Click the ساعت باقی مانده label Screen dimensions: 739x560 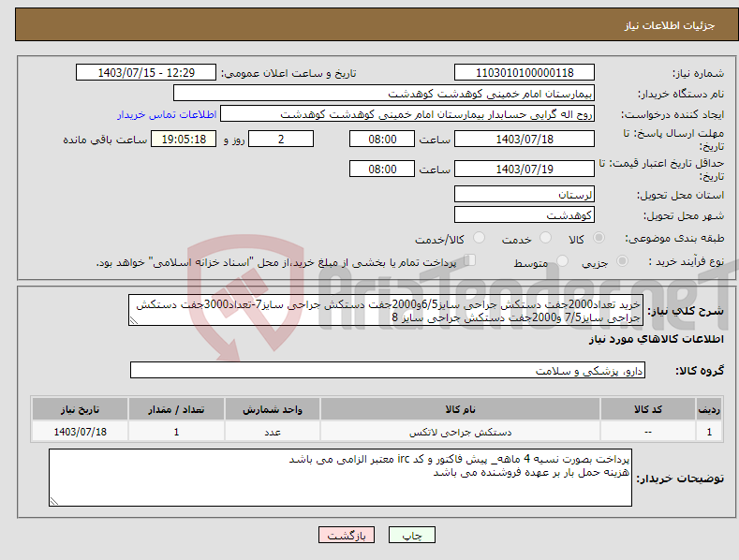coord(105,140)
